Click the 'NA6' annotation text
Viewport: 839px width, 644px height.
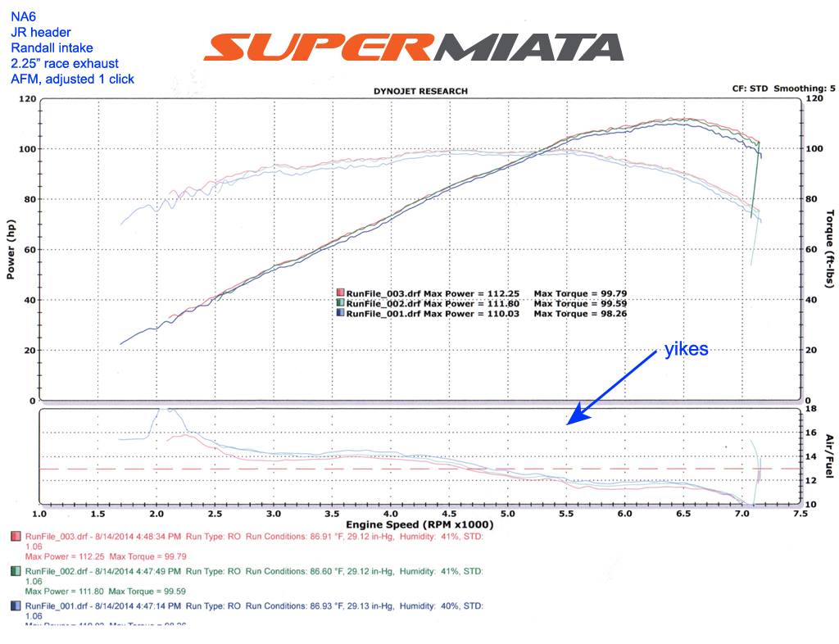24,16
